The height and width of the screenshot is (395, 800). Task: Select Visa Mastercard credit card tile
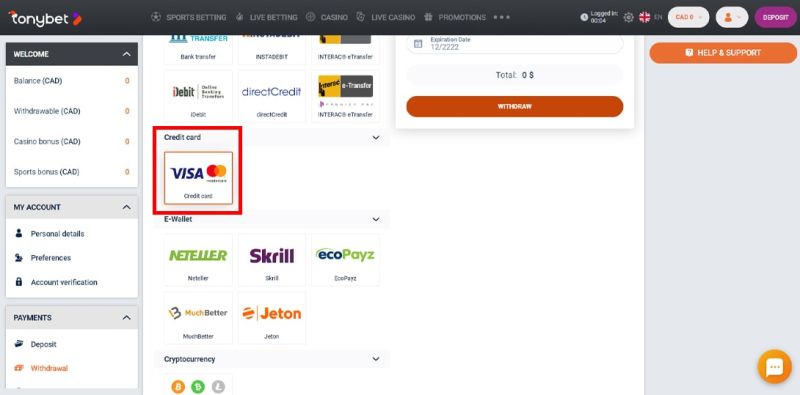(x=198, y=178)
